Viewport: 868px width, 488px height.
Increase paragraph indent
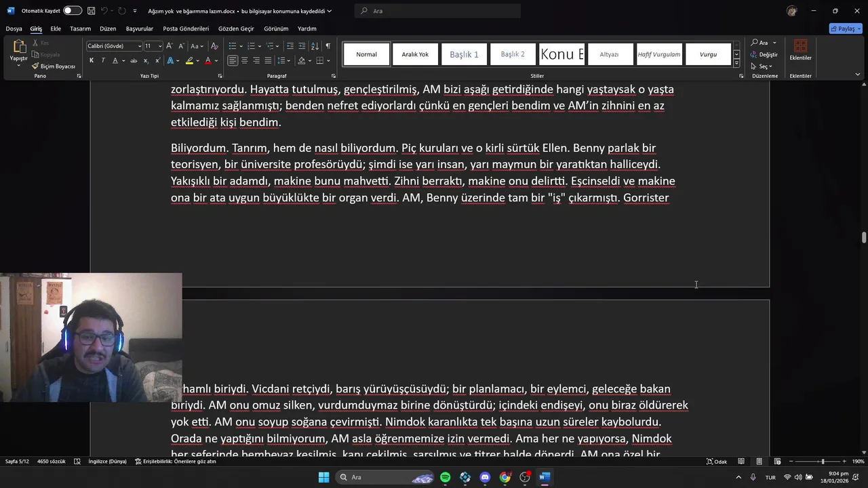302,46
